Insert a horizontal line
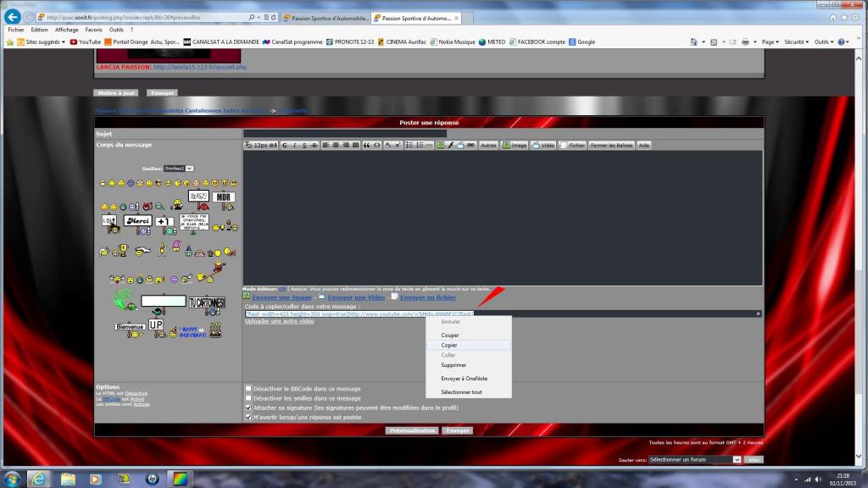Screen dimensions: 868x488 click(430, 145)
